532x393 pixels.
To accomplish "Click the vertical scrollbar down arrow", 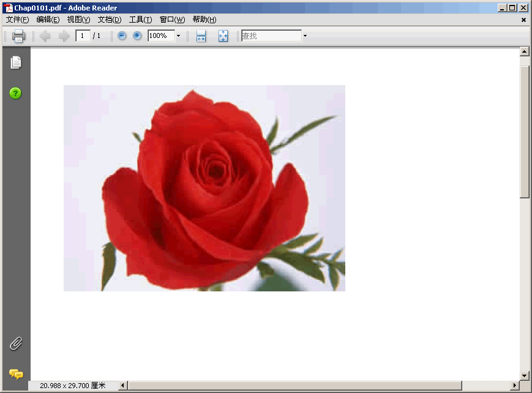I will click(x=524, y=376).
